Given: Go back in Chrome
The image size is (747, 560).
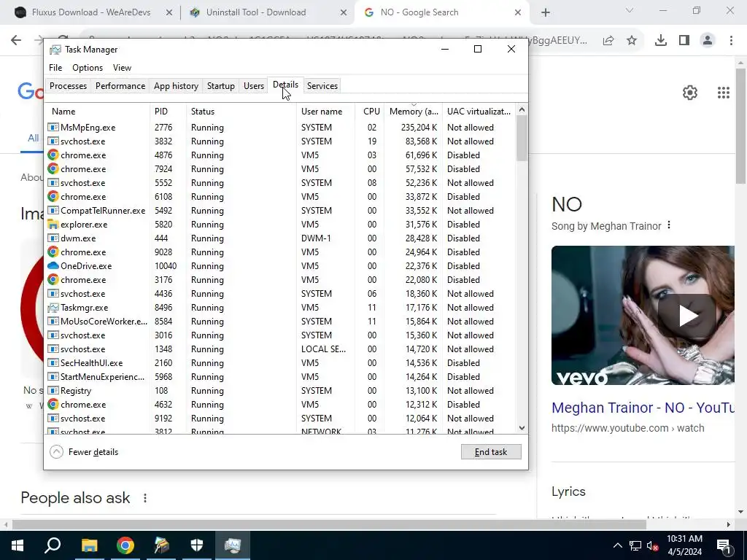Looking at the screenshot, I should (16, 41).
